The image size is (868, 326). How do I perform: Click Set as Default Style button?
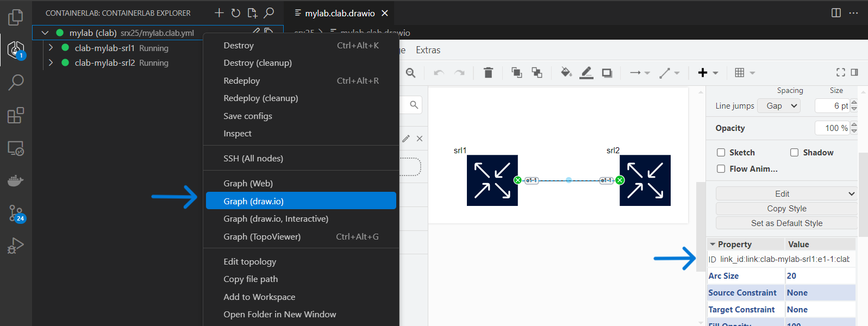click(x=786, y=223)
